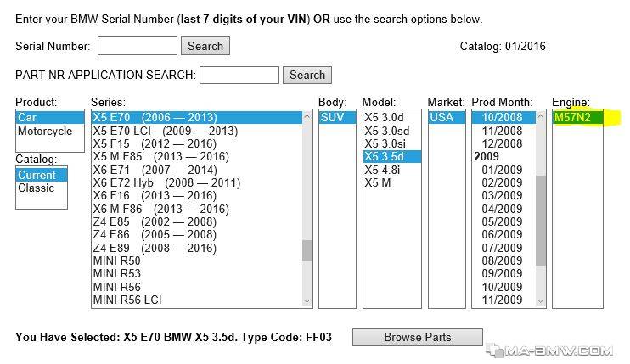Select series Z4 E89 (2008 — 2016)

coord(197,248)
